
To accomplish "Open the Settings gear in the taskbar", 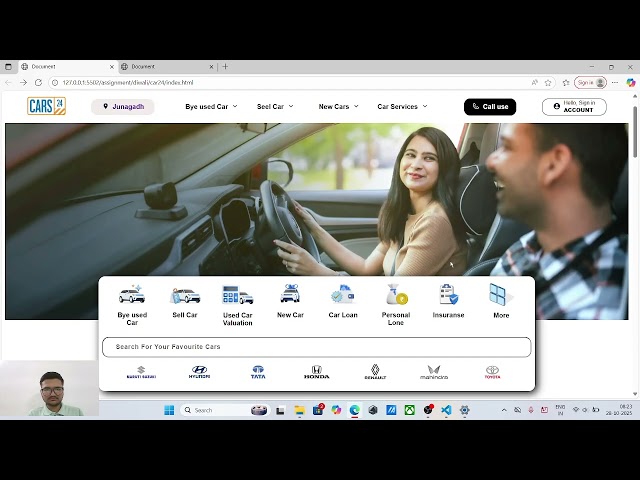I will (x=464, y=410).
